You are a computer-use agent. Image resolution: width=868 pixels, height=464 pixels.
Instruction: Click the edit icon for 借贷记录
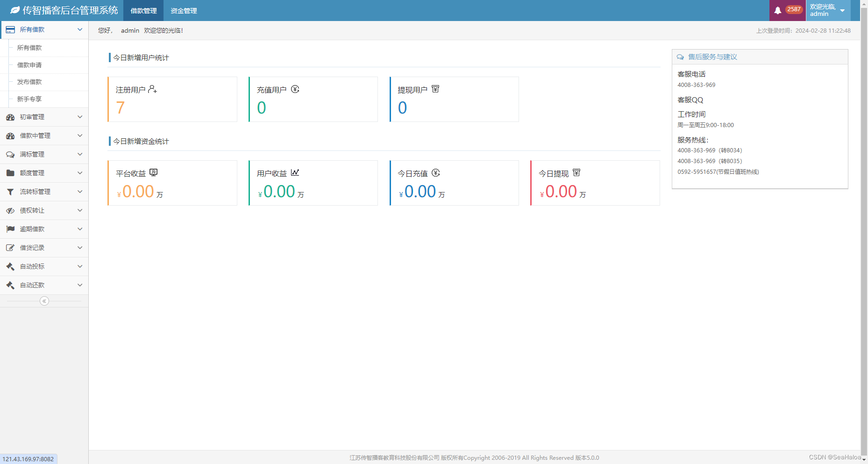(10, 248)
